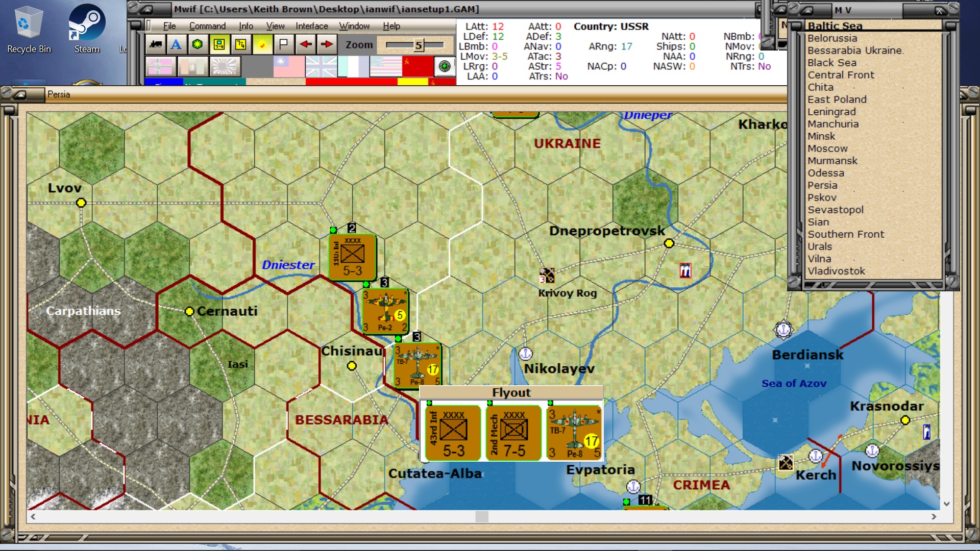Click the locomotive rail icon in toolbar
Screen dimensions: 980x551
click(156, 45)
